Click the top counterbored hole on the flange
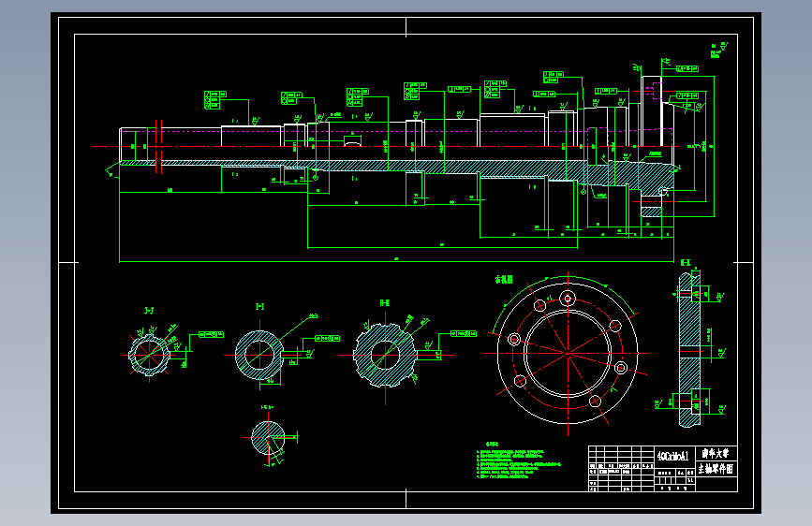This screenshot has height=526, width=812. 568,299
